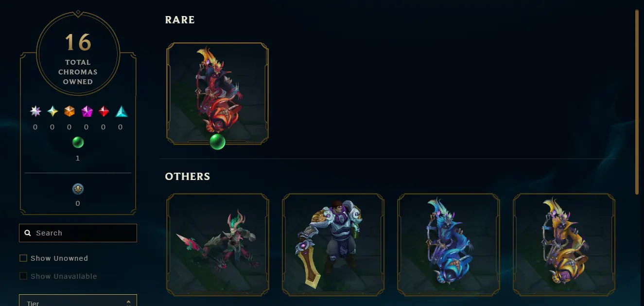This screenshot has height=306, width=644.
Task: Open the Tier dropdown
Action: point(78,300)
